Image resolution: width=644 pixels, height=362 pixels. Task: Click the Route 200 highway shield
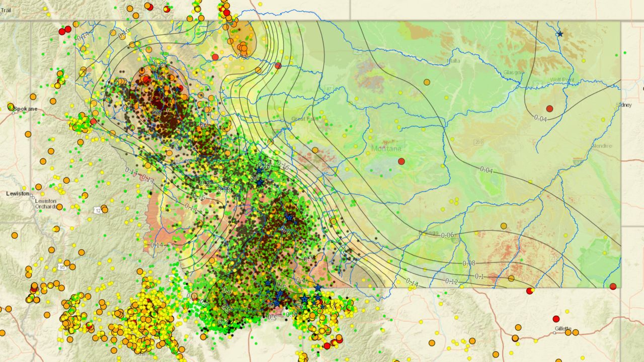point(478,142)
